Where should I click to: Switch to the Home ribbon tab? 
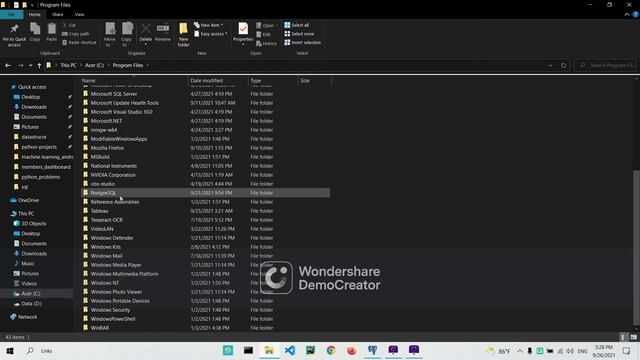click(35, 14)
